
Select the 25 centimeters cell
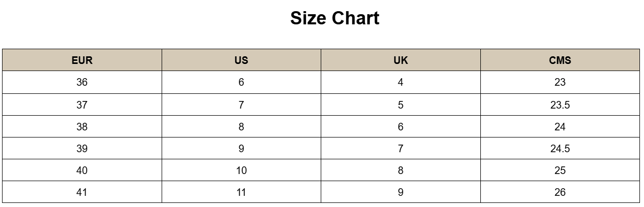coord(560,170)
